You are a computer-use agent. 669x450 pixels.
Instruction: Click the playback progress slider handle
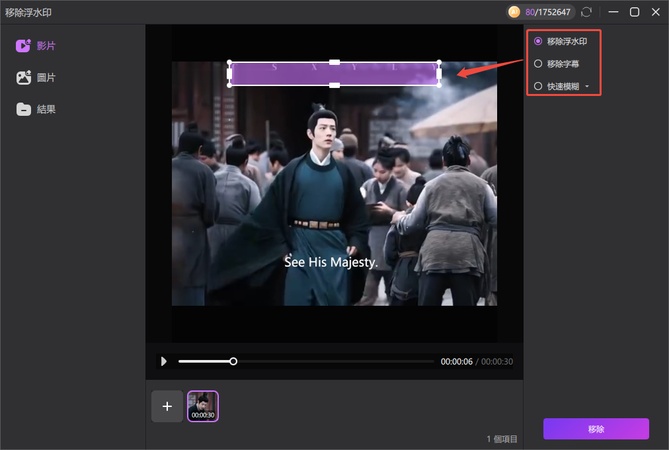[x=233, y=361]
